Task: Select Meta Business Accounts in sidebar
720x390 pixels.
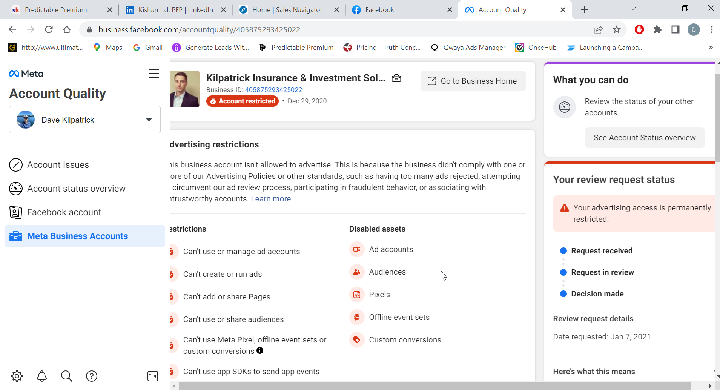Action: click(85, 236)
